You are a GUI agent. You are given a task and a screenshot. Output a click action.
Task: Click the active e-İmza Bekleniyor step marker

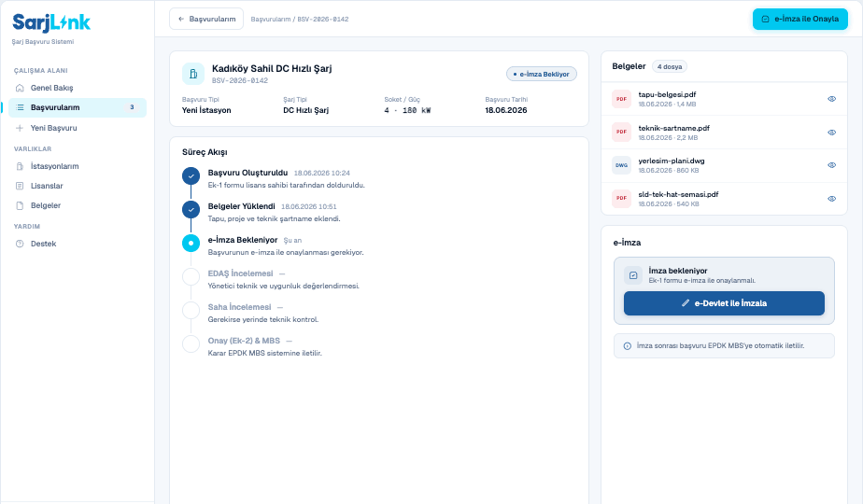coord(191,244)
